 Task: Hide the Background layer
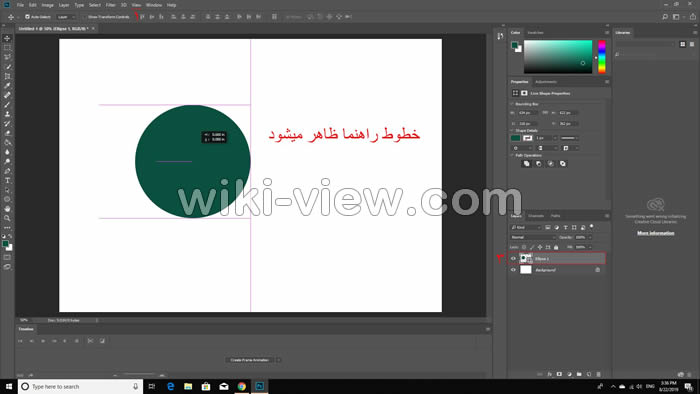click(513, 270)
